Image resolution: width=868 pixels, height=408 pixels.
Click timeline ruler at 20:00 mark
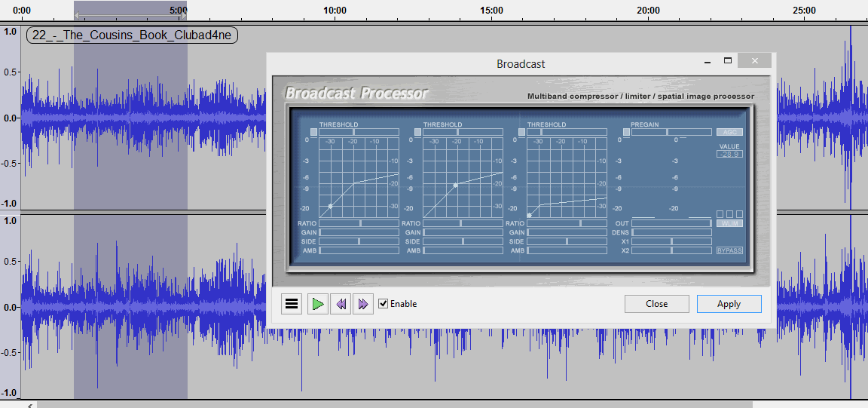tap(648, 10)
